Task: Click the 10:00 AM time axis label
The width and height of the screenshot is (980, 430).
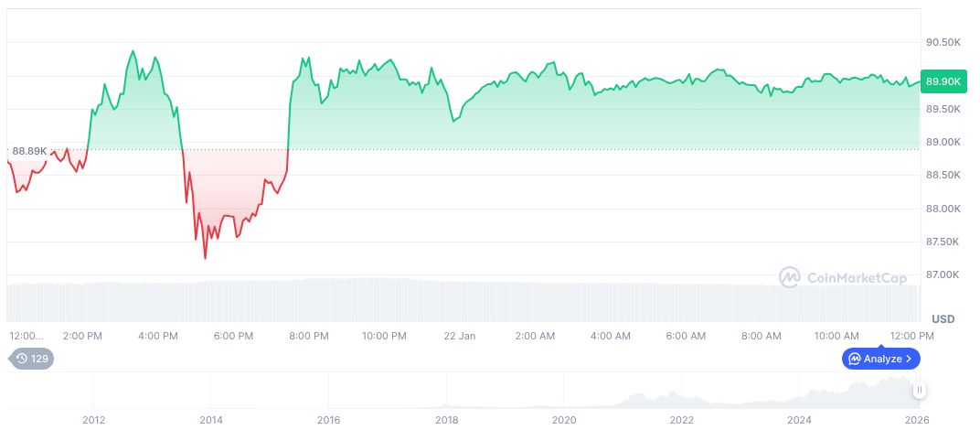Action: (x=836, y=336)
